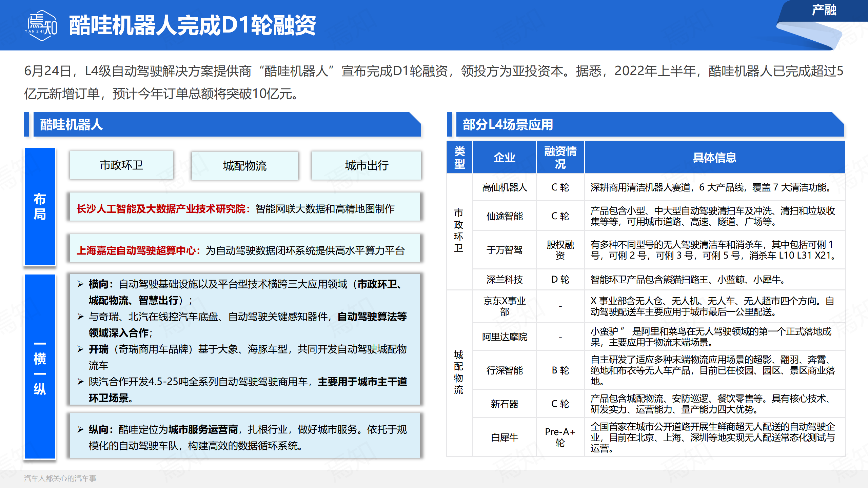Select the 城市出行 box
The height and width of the screenshot is (488, 868).
click(x=367, y=165)
